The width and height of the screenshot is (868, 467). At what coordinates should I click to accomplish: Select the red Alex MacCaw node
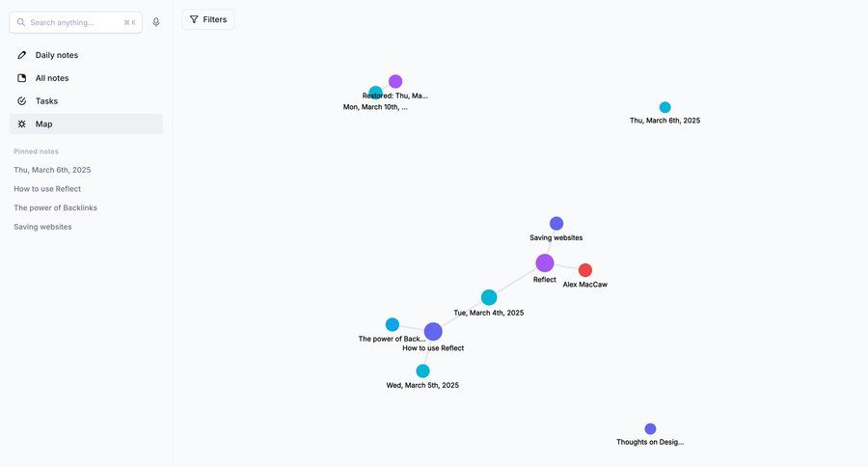585,270
